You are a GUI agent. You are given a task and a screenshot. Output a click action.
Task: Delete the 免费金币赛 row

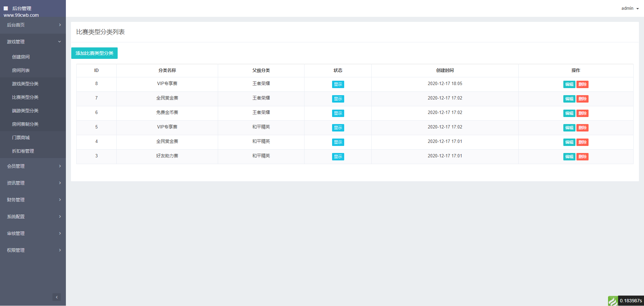coord(582,113)
